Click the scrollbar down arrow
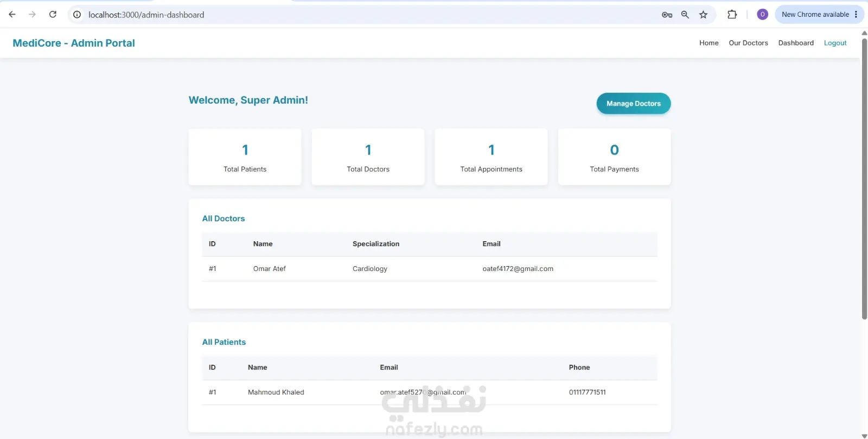 click(864, 435)
